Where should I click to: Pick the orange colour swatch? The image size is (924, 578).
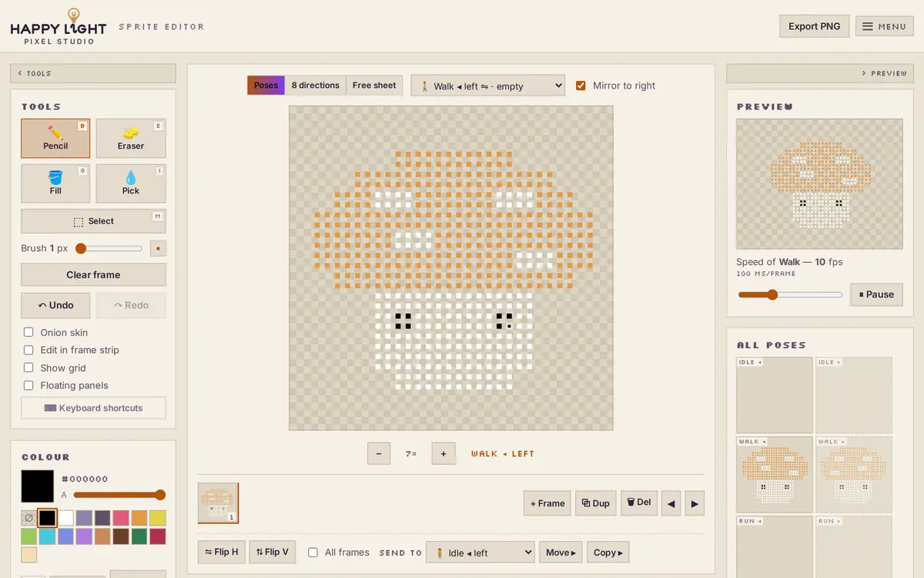pos(139,518)
